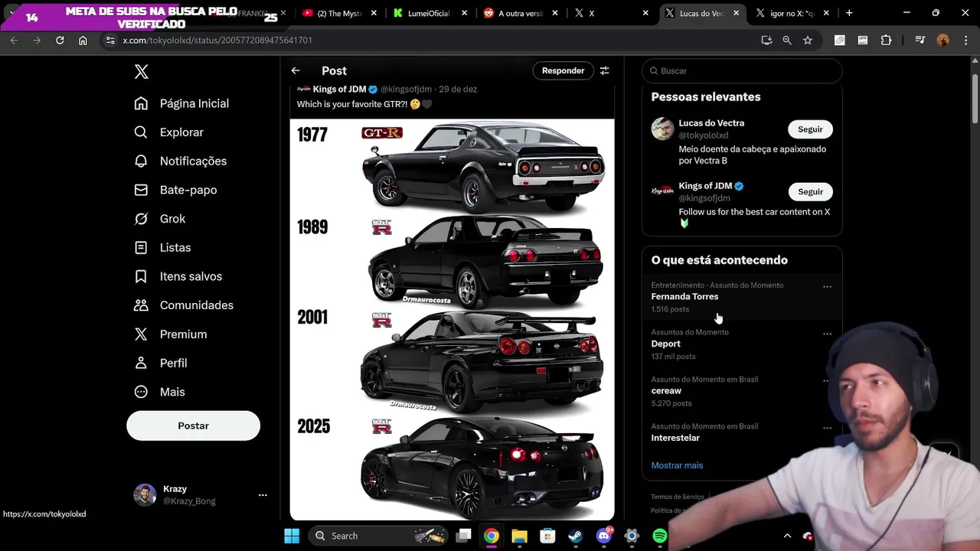Open options for Fernanda Torres trend
The height and width of the screenshot is (551, 980).
[827, 287]
